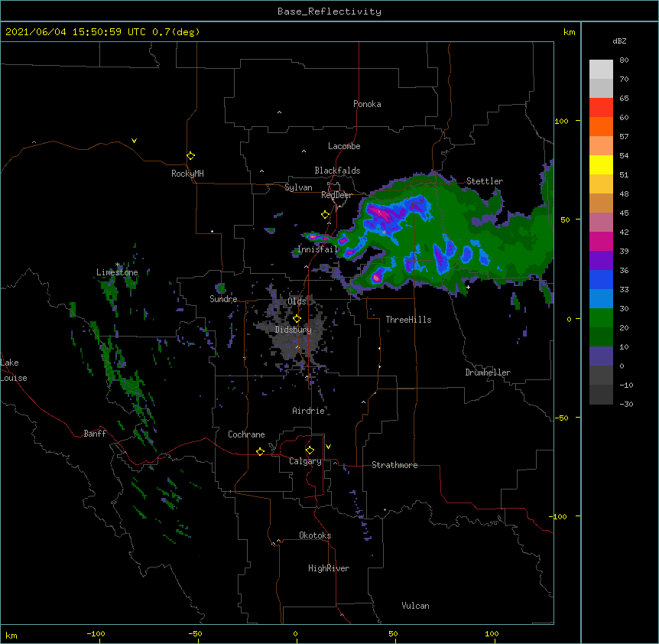Click the yellow station marker above Calgary label
Viewport: 659px width, 644px height.
coord(310,450)
